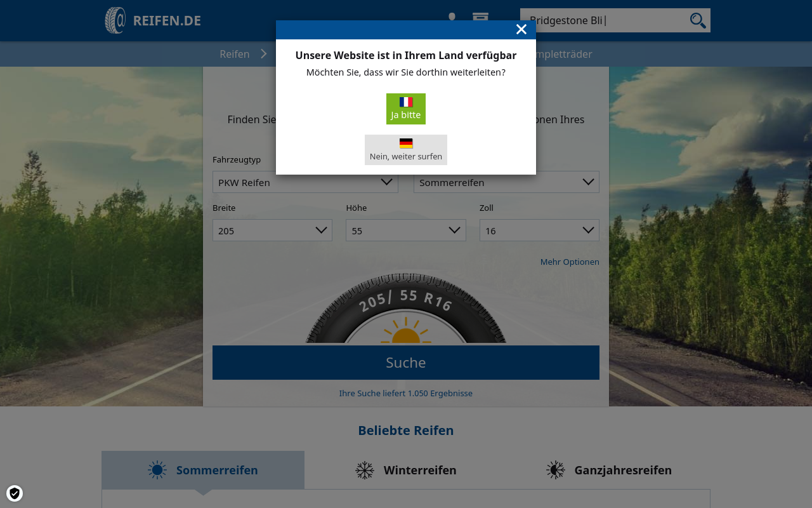The image size is (812, 508).
Task: Open the Zoll dropdown set to 16
Action: coord(539,230)
